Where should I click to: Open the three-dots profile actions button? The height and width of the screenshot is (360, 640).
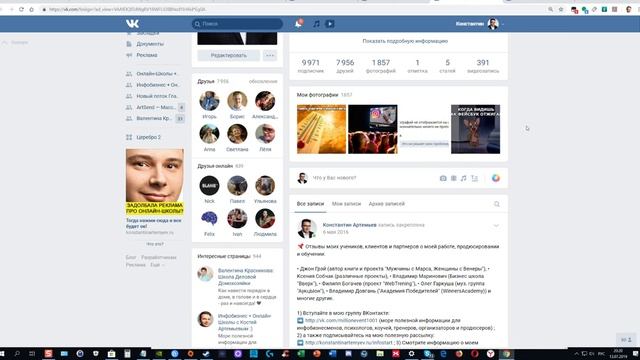[x=270, y=55]
